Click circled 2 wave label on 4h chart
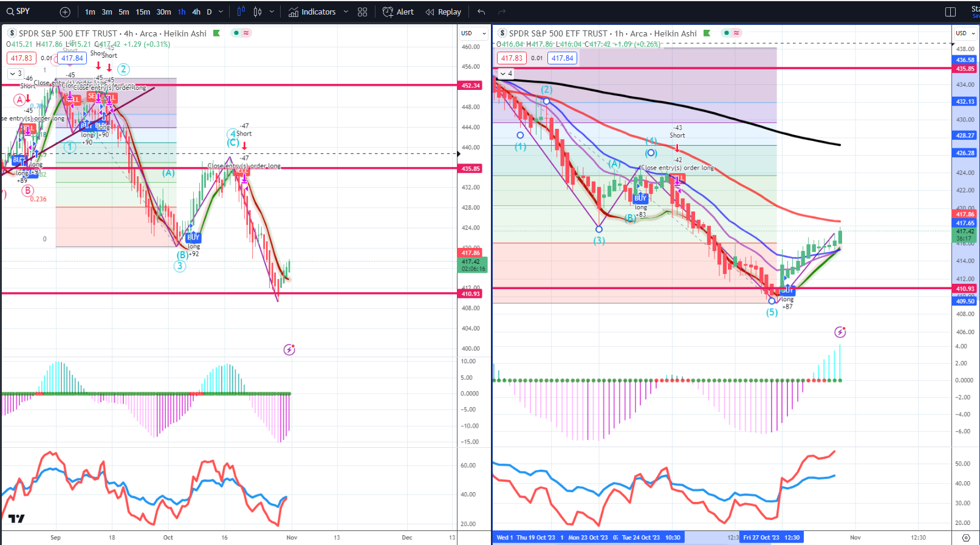The width and height of the screenshot is (980, 545). pyautogui.click(x=123, y=69)
